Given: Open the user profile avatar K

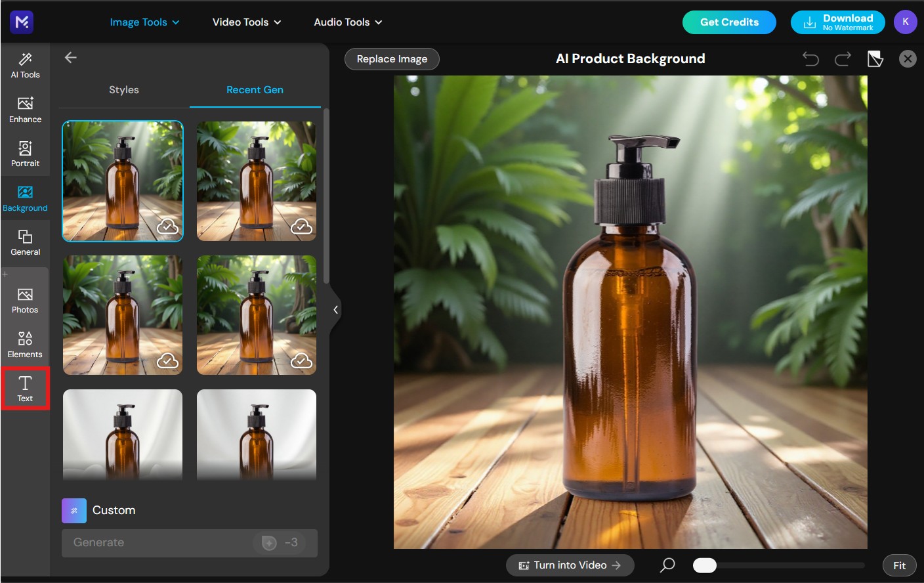Looking at the screenshot, I should (906, 22).
